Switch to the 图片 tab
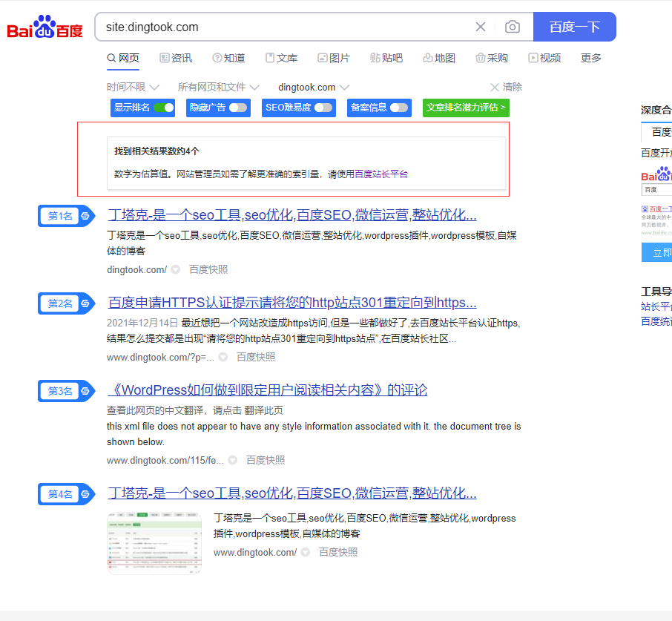Viewport: 672px width, 621px height. [x=334, y=58]
